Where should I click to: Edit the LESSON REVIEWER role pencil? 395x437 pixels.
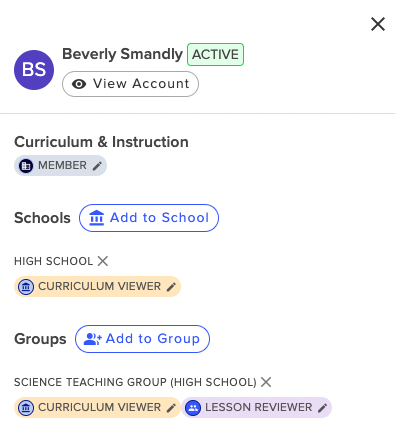click(322, 408)
